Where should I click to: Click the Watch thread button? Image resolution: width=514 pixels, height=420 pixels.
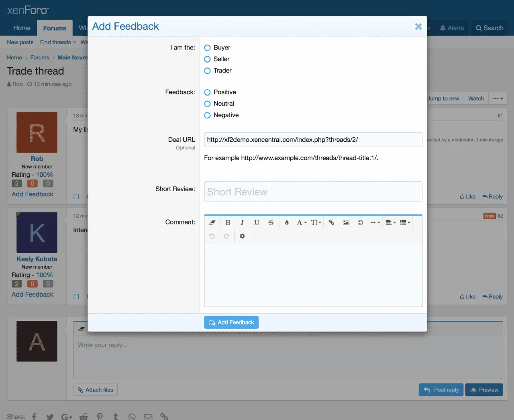coord(476,98)
